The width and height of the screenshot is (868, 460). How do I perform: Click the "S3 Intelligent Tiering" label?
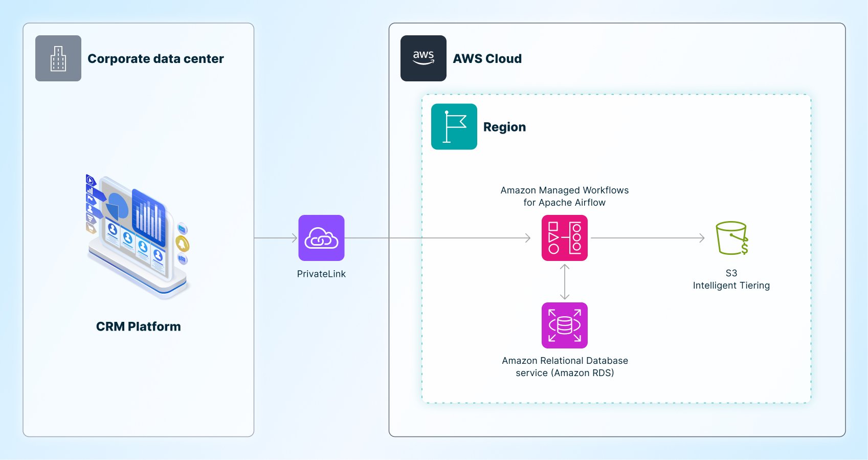tap(731, 279)
